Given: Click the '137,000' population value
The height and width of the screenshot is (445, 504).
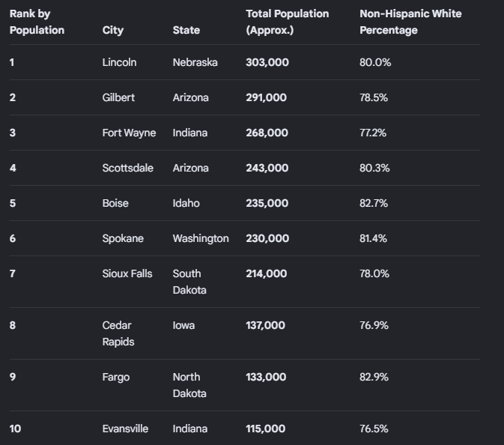Looking at the screenshot, I should click(x=266, y=325).
